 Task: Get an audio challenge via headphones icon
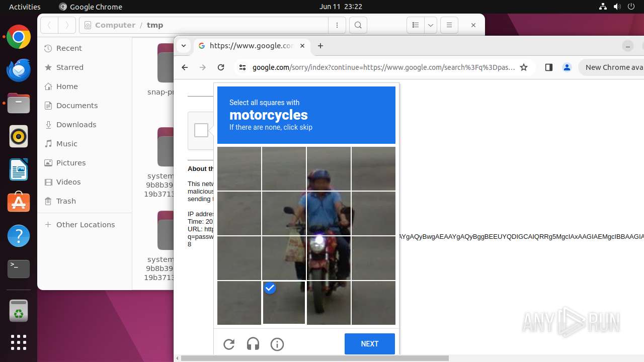pyautogui.click(x=253, y=344)
